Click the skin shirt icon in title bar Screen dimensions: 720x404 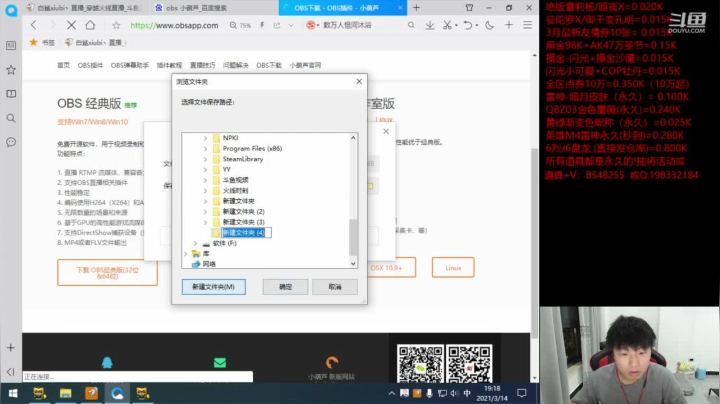tap(469, 8)
